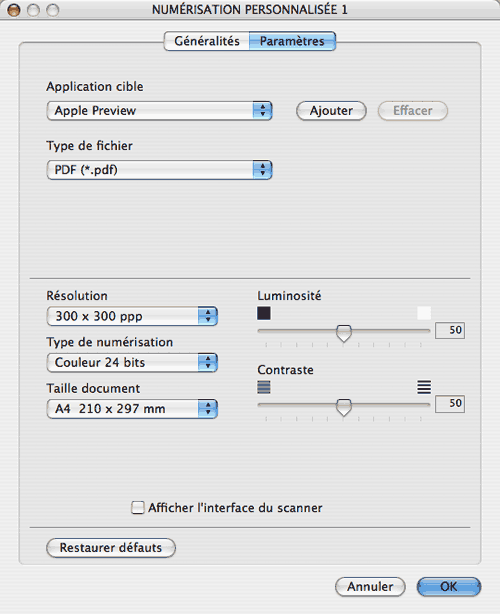Image resolution: width=500 pixels, height=614 pixels.
Task: Open the Résolution 300 x 300 ppp dropdown
Action: pos(132,316)
